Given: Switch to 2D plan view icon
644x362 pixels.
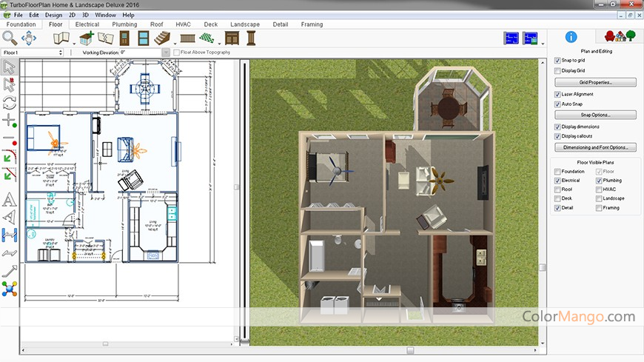Looking at the screenshot, I should click(511, 38).
